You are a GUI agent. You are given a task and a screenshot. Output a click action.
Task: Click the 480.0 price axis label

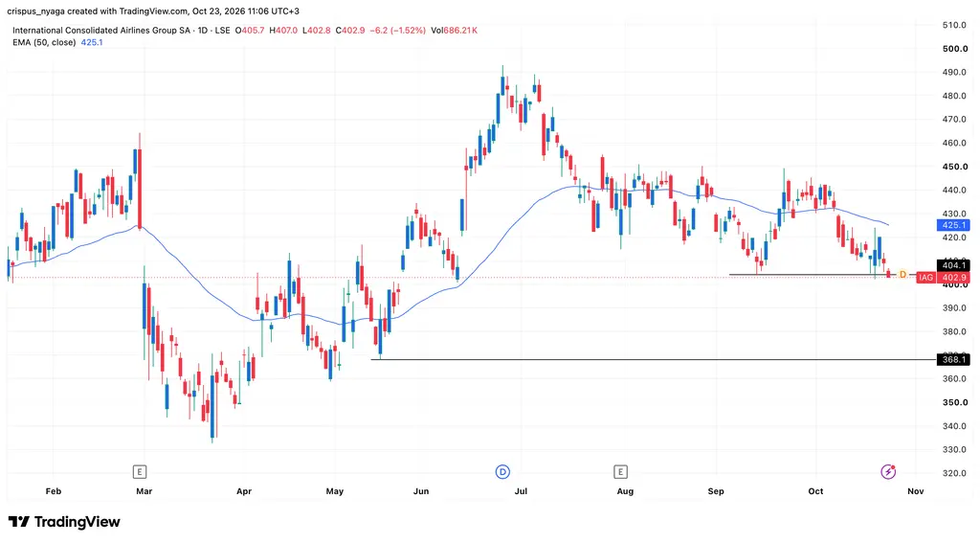click(955, 96)
